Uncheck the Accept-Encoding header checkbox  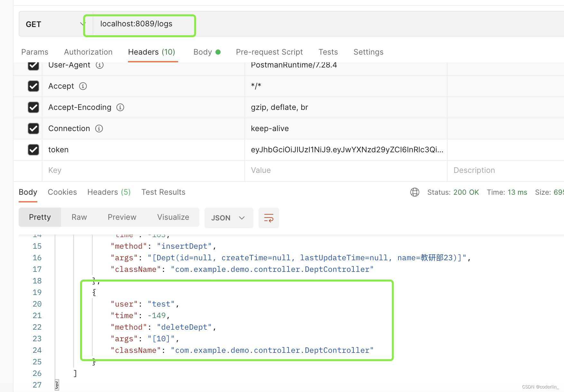[x=33, y=107]
